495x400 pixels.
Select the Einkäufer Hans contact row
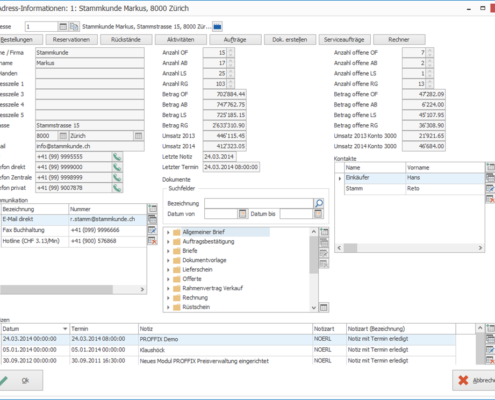pyautogui.click(x=414, y=178)
